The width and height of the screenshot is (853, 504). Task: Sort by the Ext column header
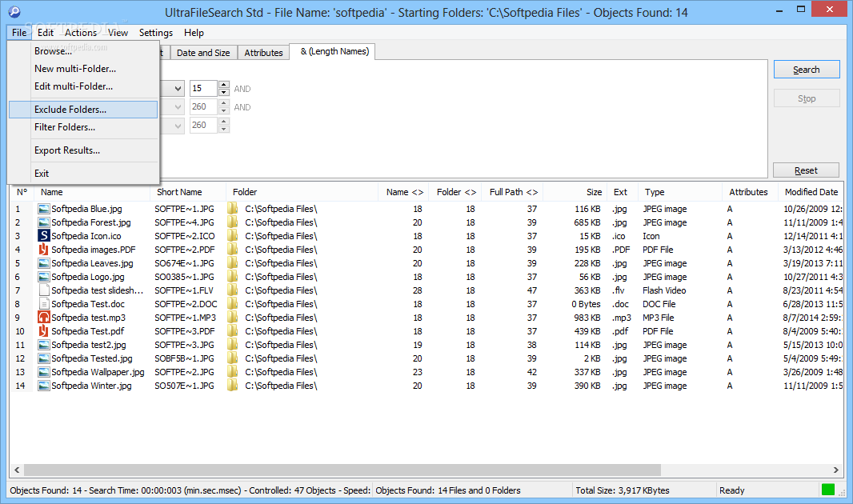tap(623, 192)
